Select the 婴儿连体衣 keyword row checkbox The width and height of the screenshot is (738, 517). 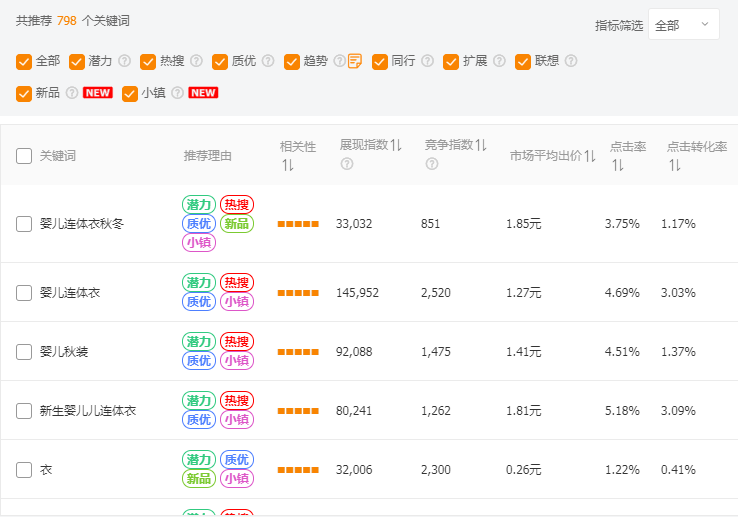point(24,293)
